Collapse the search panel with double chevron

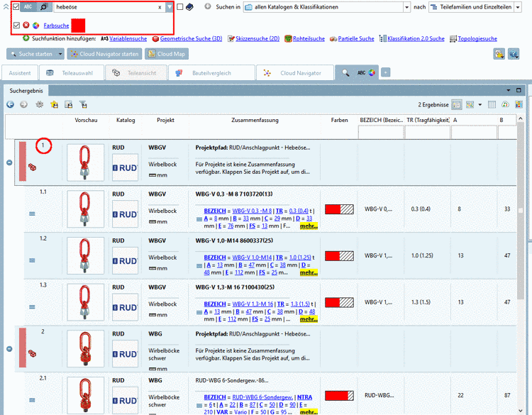pyautogui.click(x=6, y=7)
